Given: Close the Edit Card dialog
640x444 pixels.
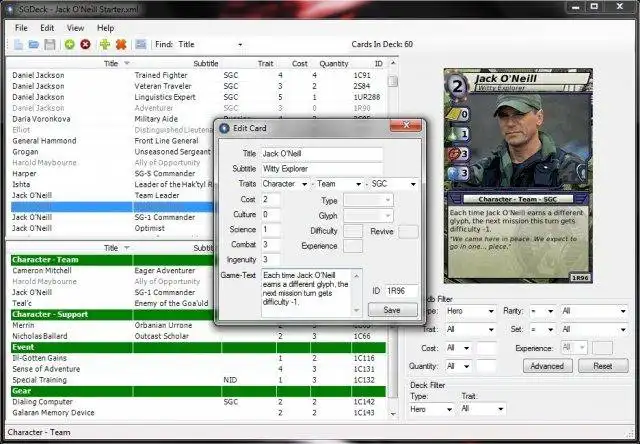Looking at the screenshot, I should tap(405, 126).
